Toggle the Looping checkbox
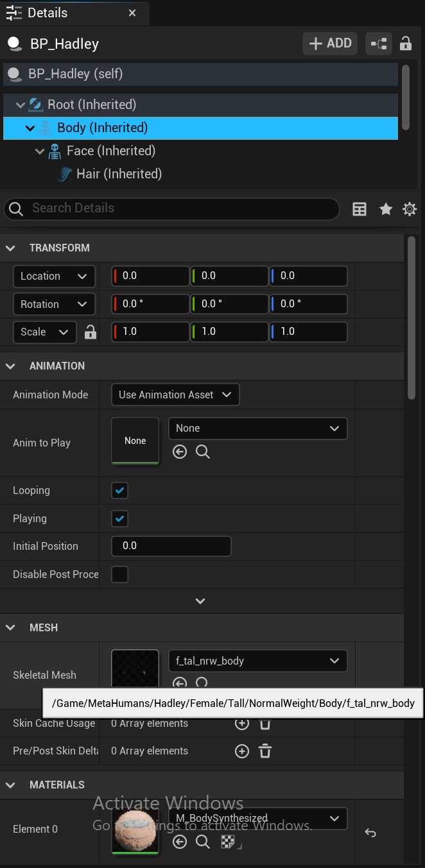425x868 pixels. click(120, 491)
